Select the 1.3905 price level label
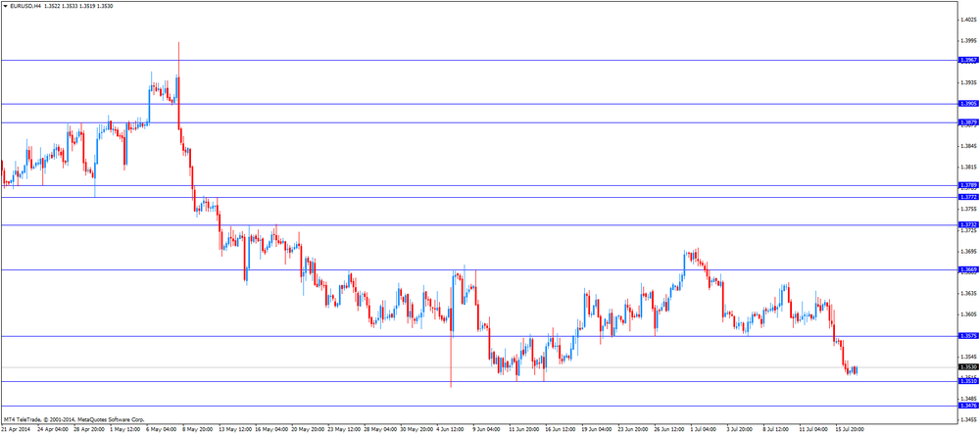The width and height of the screenshot is (980, 434). click(x=967, y=104)
